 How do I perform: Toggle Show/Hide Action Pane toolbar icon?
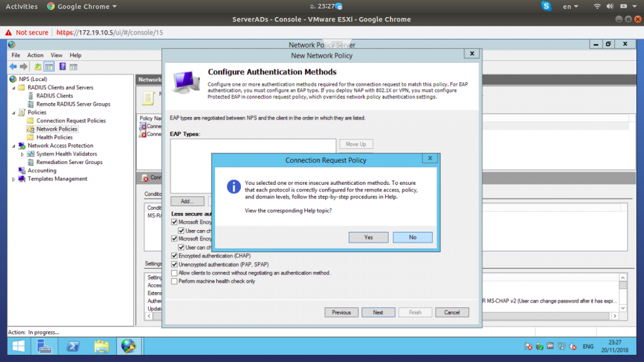tap(74, 67)
